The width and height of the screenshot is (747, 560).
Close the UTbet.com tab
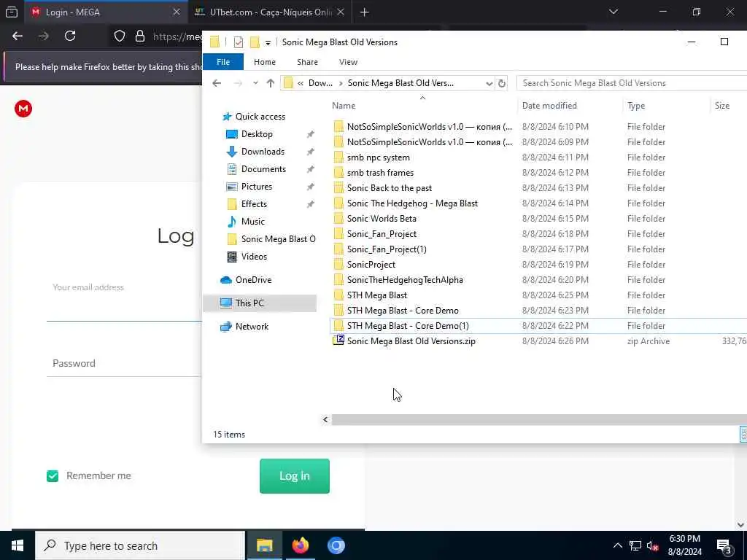tap(341, 12)
